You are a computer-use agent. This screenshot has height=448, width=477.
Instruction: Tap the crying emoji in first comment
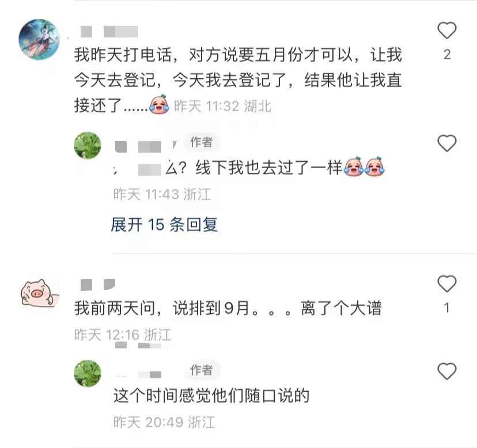coord(159,104)
